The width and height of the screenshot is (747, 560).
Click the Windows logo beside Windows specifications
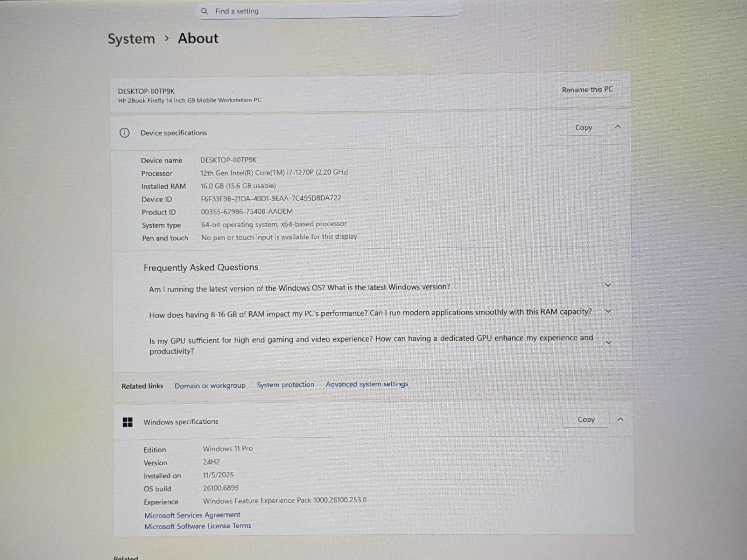click(x=127, y=422)
